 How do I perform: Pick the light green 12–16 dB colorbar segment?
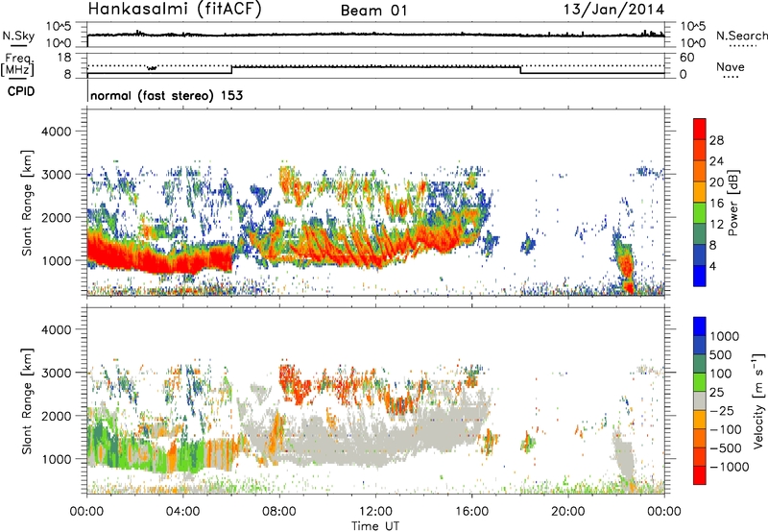[x=700, y=212]
